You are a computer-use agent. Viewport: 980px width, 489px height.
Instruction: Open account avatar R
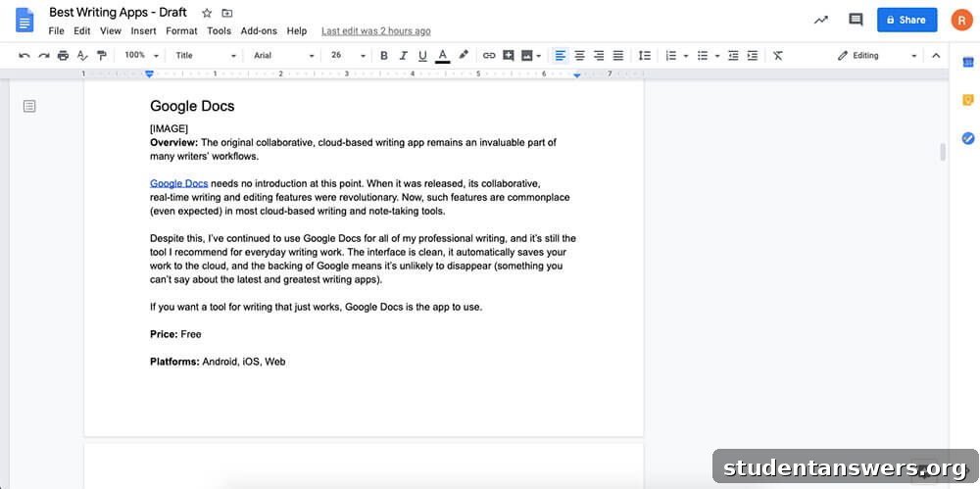[x=962, y=20]
